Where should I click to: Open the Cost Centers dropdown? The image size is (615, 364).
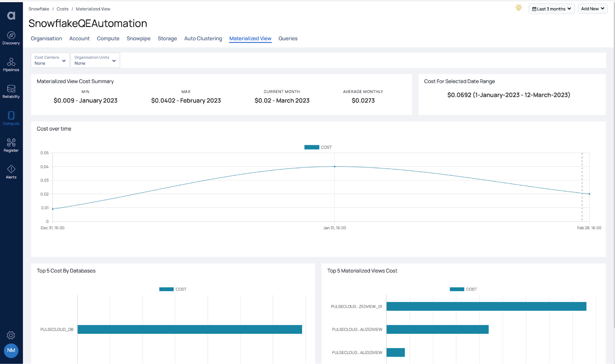click(50, 60)
